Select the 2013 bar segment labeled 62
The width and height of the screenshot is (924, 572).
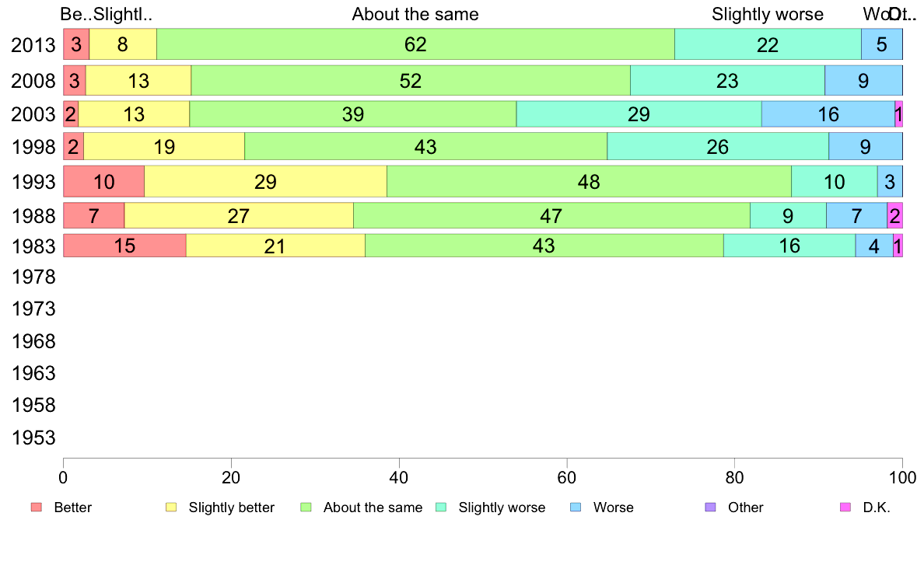click(415, 44)
